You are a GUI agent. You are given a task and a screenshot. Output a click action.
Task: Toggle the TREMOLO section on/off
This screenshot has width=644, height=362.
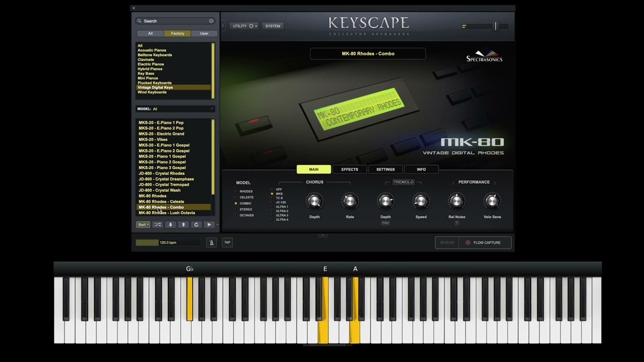404,182
